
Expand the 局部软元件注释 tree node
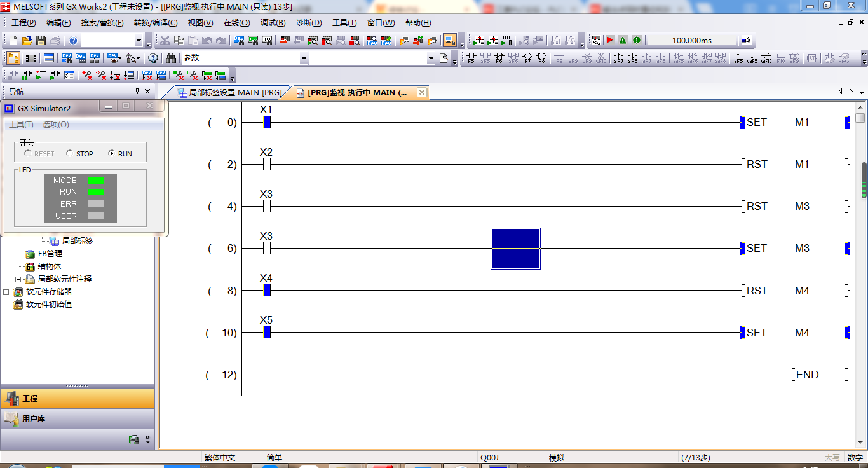click(18, 279)
